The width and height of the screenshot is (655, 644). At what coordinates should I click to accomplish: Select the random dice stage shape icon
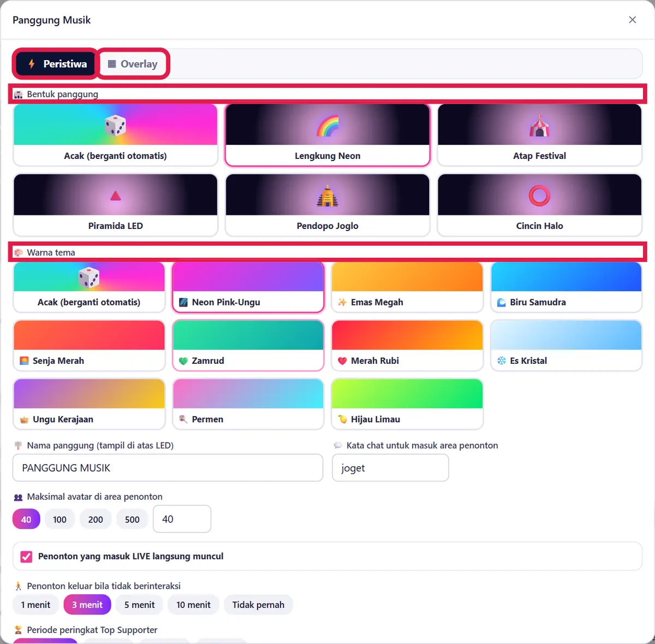click(115, 125)
